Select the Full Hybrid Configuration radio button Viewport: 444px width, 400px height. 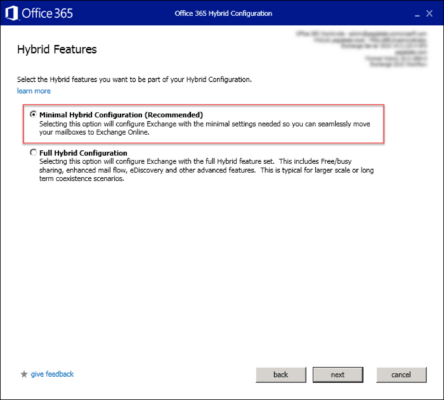(x=33, y=153)
